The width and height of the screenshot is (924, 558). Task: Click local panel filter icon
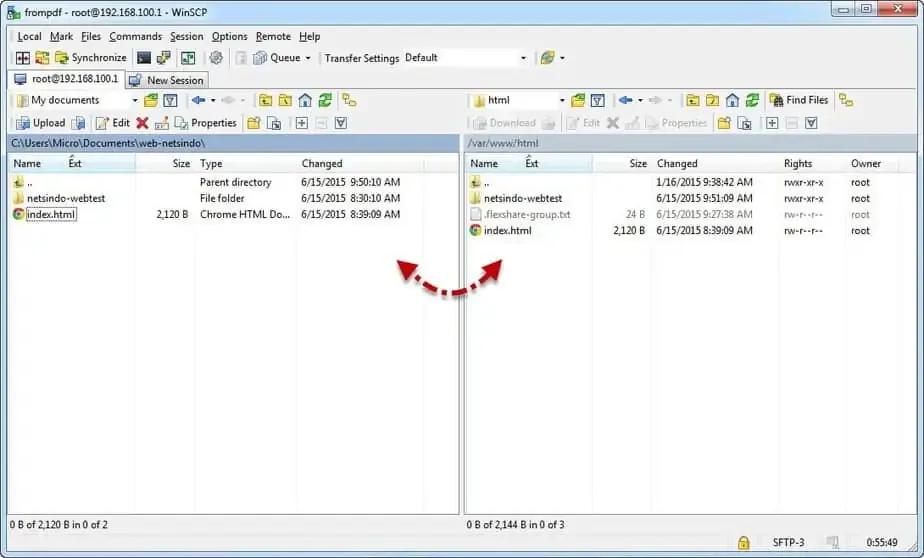coord(170,100)
